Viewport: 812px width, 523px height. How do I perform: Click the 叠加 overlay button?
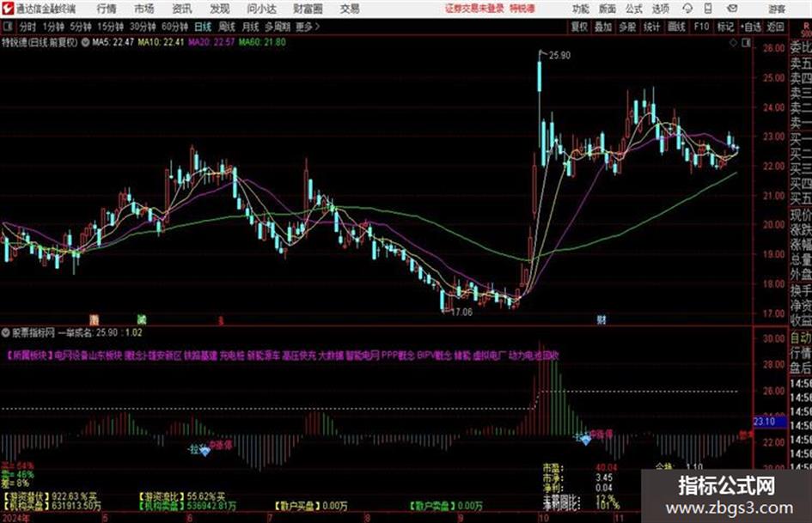[603, 27]
